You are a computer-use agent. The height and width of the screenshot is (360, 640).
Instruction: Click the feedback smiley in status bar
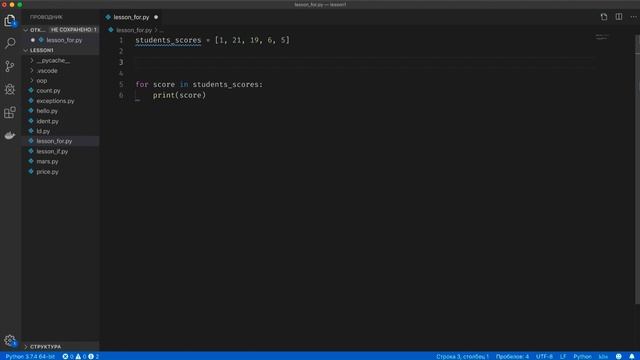pyautogui.click(x=619, y=356)
